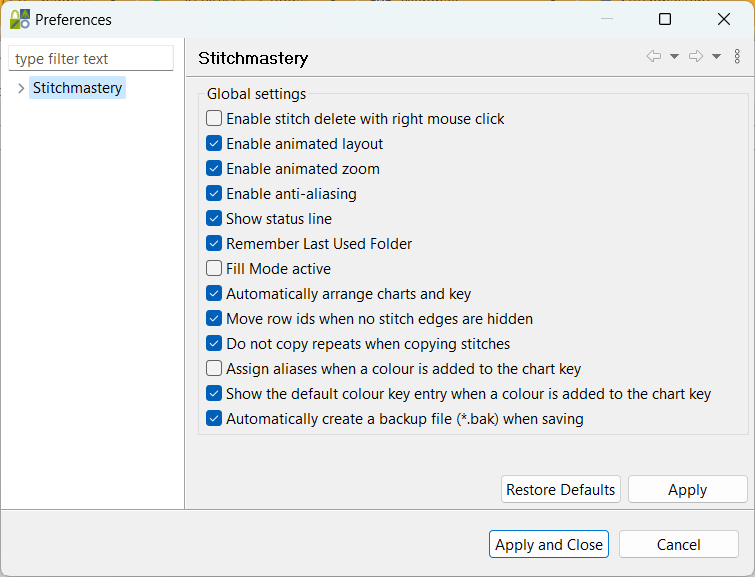Uncheck Remember Last Used Folder
Viewport: 755px width, 577px height.
point(214,244)
